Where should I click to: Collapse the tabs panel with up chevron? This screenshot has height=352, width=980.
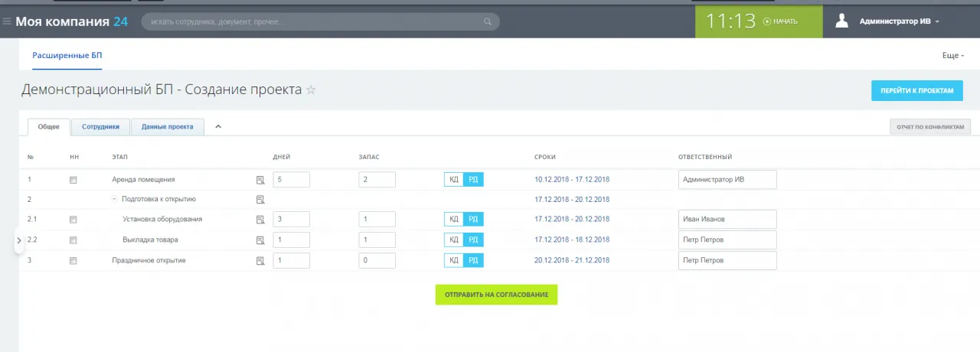(218, 127)
